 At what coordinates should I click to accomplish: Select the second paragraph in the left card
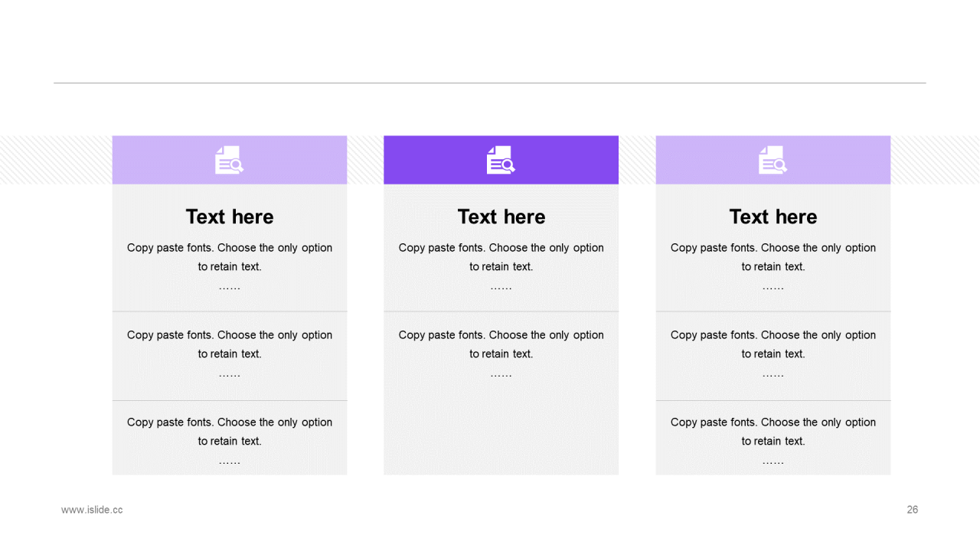[230, 344]
